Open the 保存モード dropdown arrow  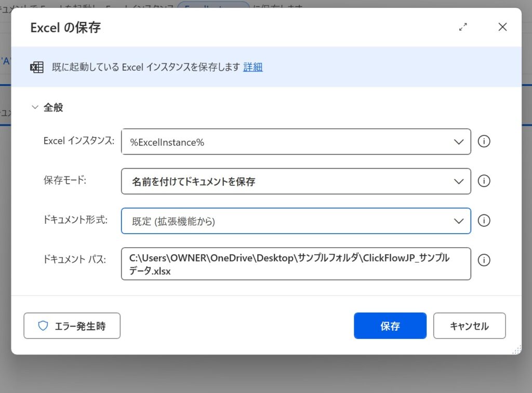(x=458, y=181)
